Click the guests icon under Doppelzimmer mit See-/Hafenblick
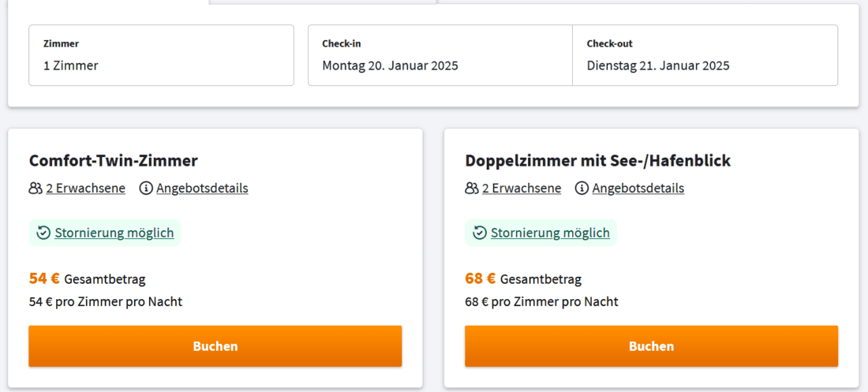This screenshot has width=868, height=392. [x=472, y=189]
